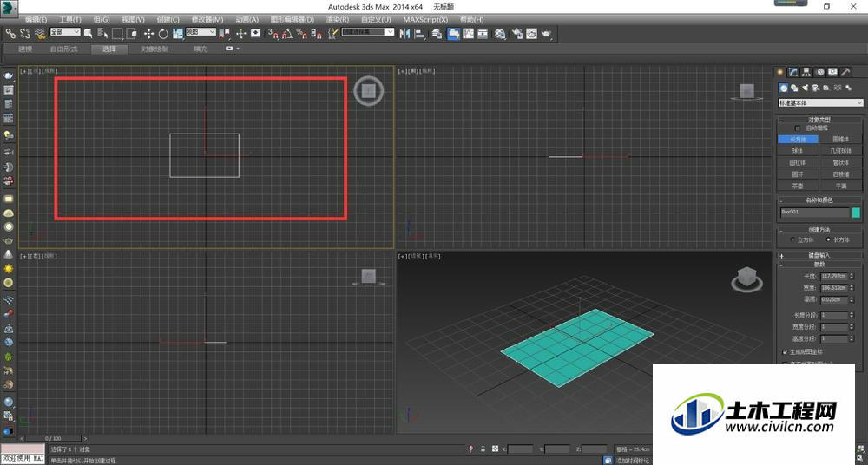Toggle the 3D Snaps magnet icon
868x465 pixels.
(x=273, y=34)
